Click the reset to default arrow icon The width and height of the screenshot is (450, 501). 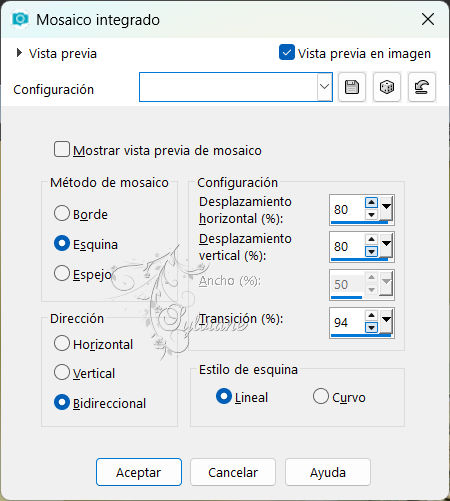pos(422,87)
